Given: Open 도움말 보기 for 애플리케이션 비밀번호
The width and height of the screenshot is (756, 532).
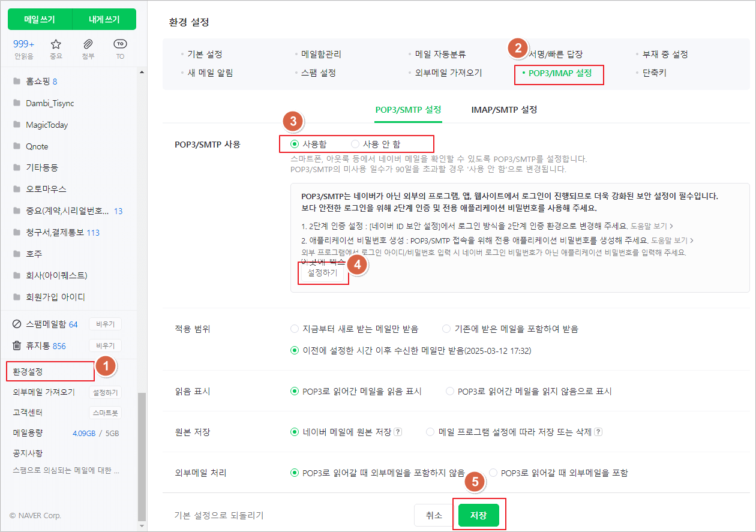Looking at the screenshot, I should coord(672,239).
